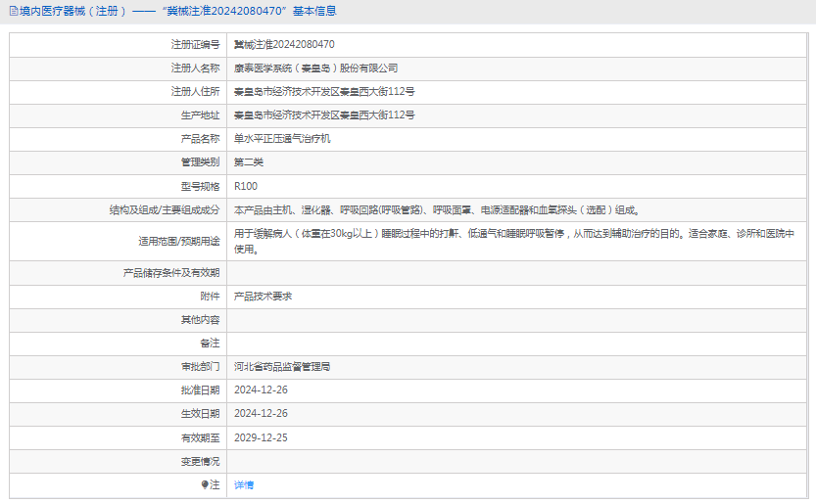
Task: Click the bullet icon in the 注 row
Action: [205, 484]
